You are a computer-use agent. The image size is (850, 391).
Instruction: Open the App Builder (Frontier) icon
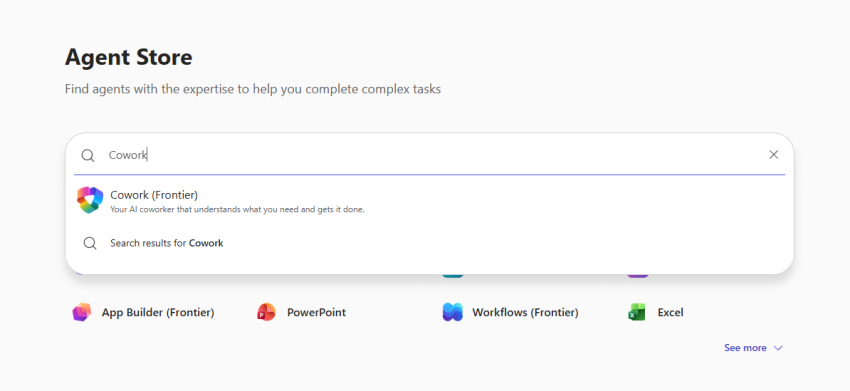(x=82, y=312)
